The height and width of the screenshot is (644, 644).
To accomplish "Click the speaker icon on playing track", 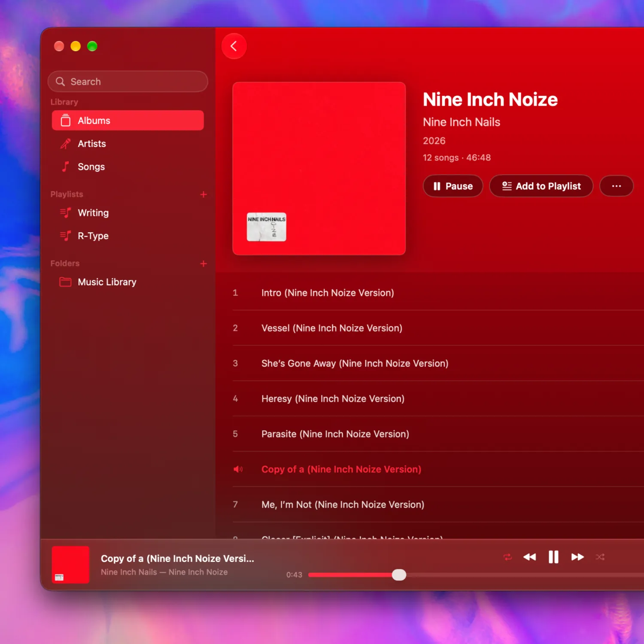I will 238,469.
